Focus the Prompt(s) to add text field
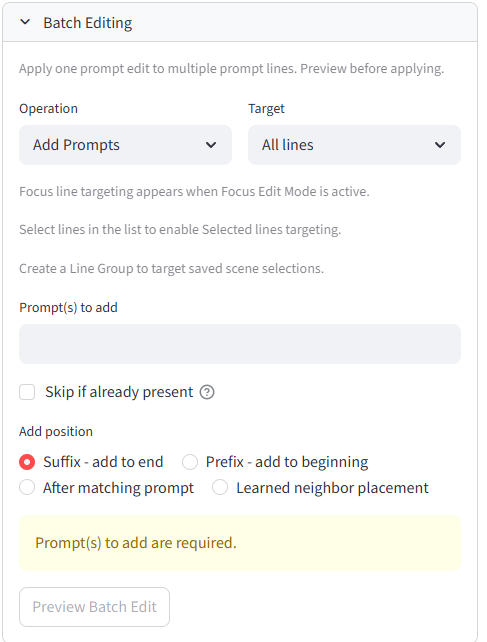 (x=240, y=344)
